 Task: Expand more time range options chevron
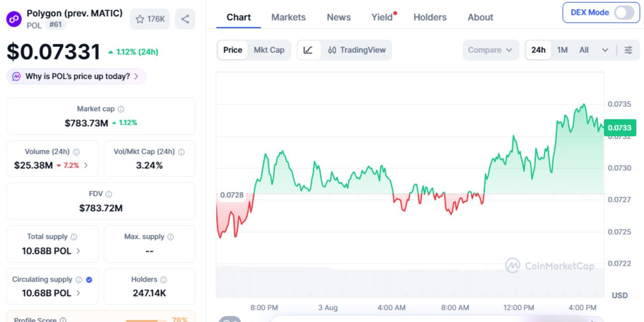(x=605, y=50)
